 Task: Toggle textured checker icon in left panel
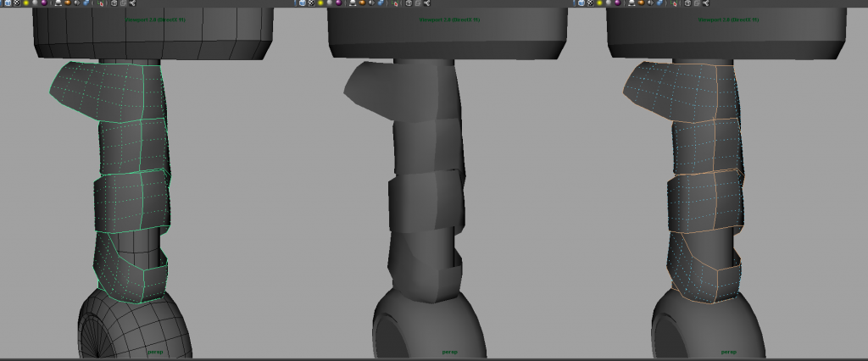pyautogui.click(x=17, y=3)
